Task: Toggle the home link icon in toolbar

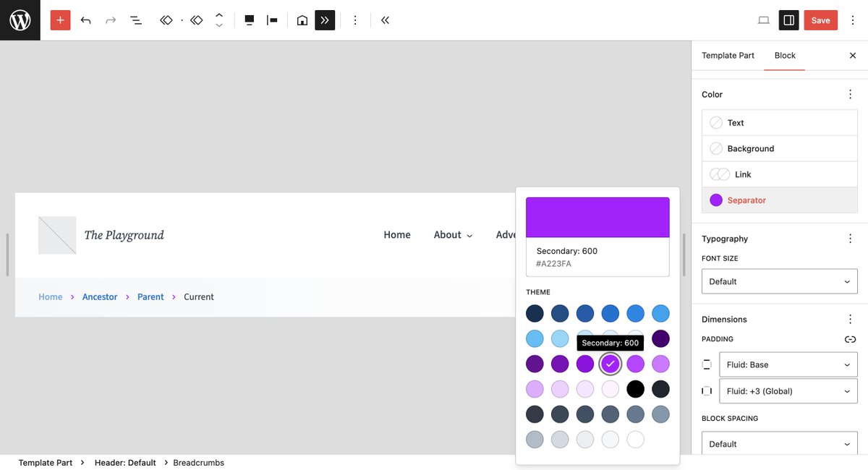Action: coord(302,20)
